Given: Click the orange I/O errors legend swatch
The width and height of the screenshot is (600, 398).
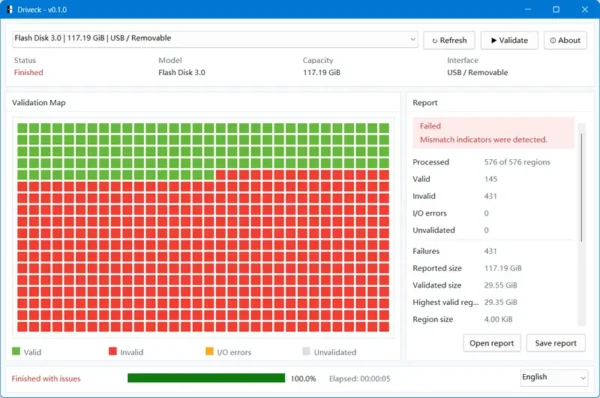Looking at the screenshot, I should (209, 351).
